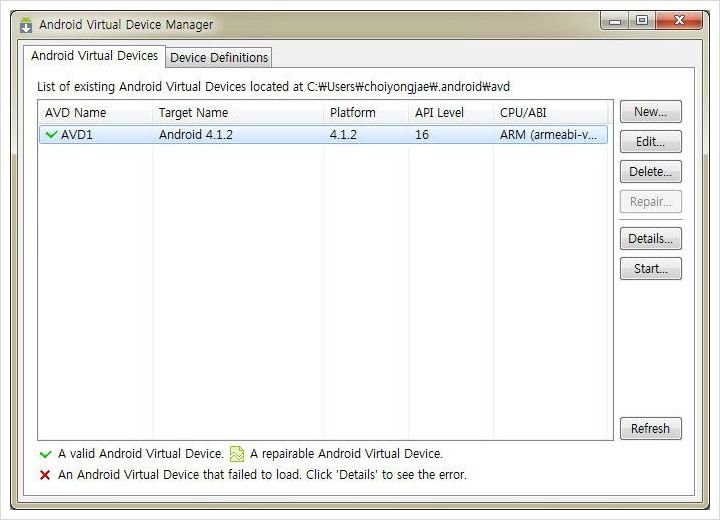Click the CPU/ABI column header
The height and width of the screenshot is (520, 720).
tap(551, 113)
